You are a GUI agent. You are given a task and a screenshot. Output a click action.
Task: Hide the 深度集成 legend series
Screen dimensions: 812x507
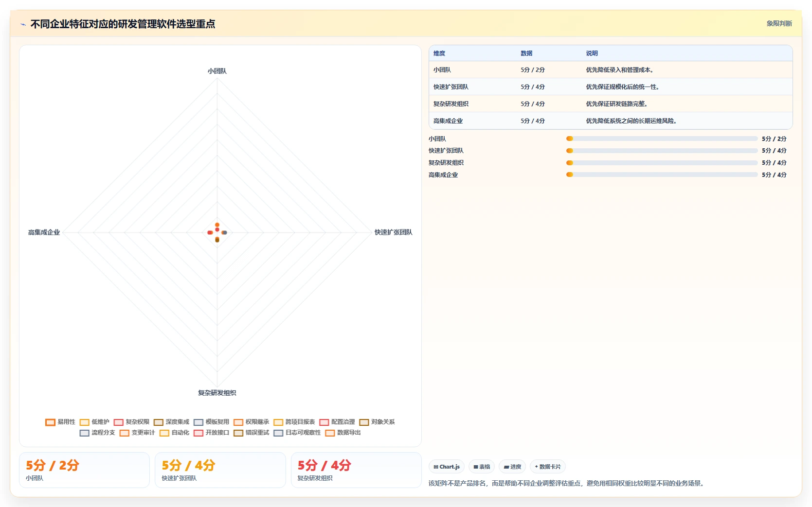[x=171, y=422]
